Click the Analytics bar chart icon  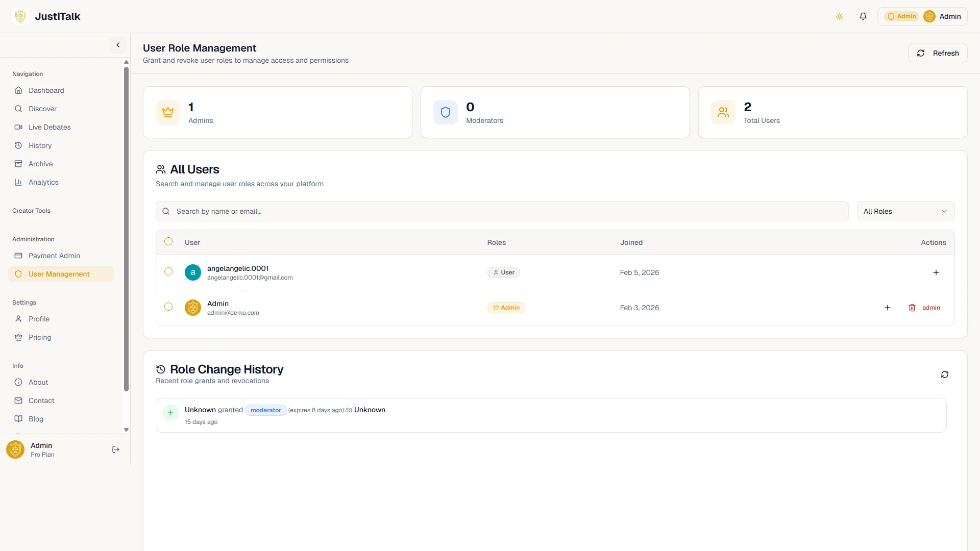pyautogui.click(x=18, y=182)
